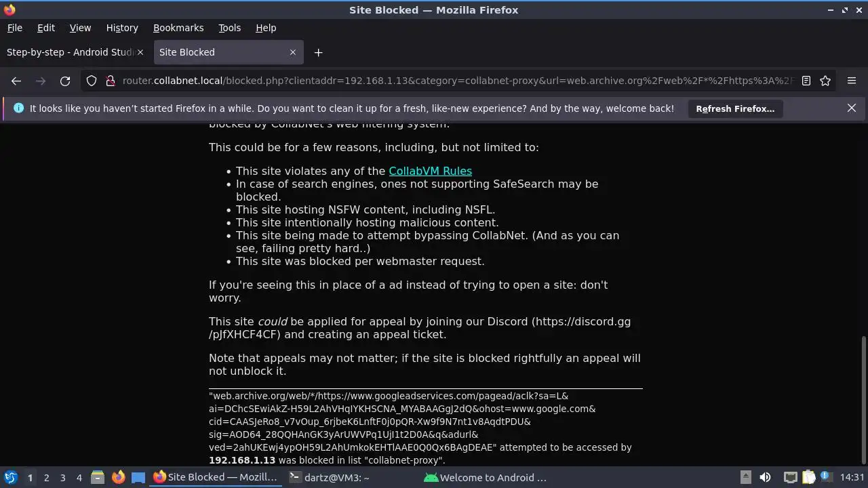Click the discord.gg appeal URL text
The image size is (868, 488).
420,328
